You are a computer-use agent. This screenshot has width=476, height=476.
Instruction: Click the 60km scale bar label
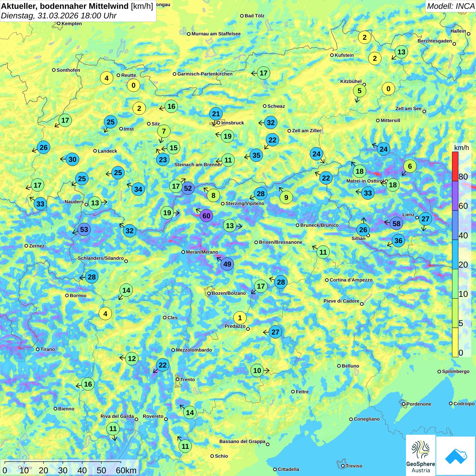pos(126,470)
